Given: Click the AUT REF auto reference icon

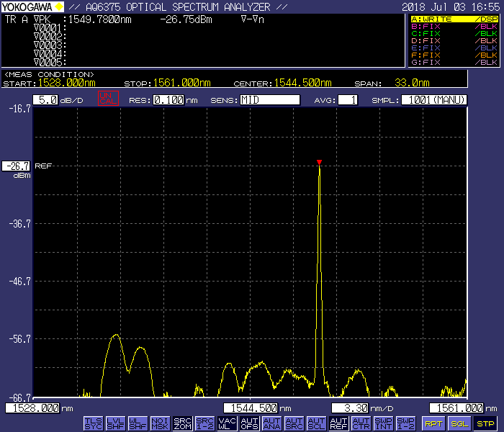Looking at the screenshot, I should point(338,423).
